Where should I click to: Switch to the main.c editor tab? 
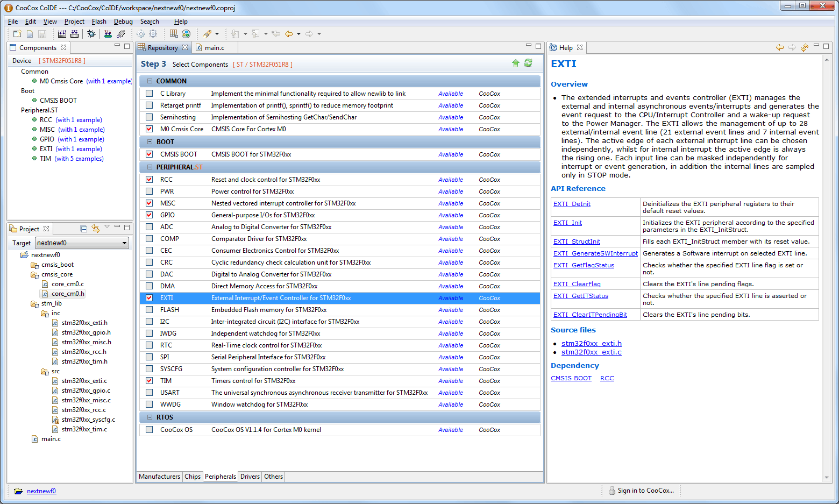pos(214,48)
